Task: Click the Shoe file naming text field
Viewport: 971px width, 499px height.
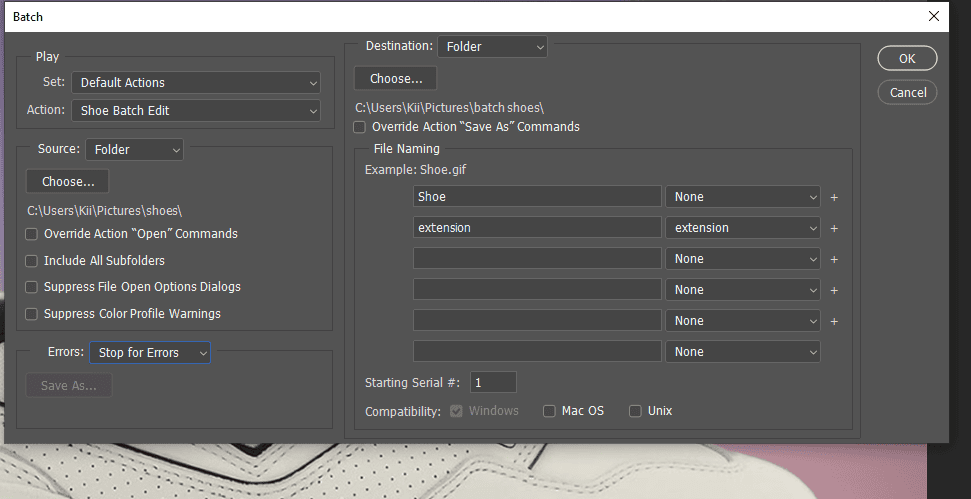Action: coord(538,196)
